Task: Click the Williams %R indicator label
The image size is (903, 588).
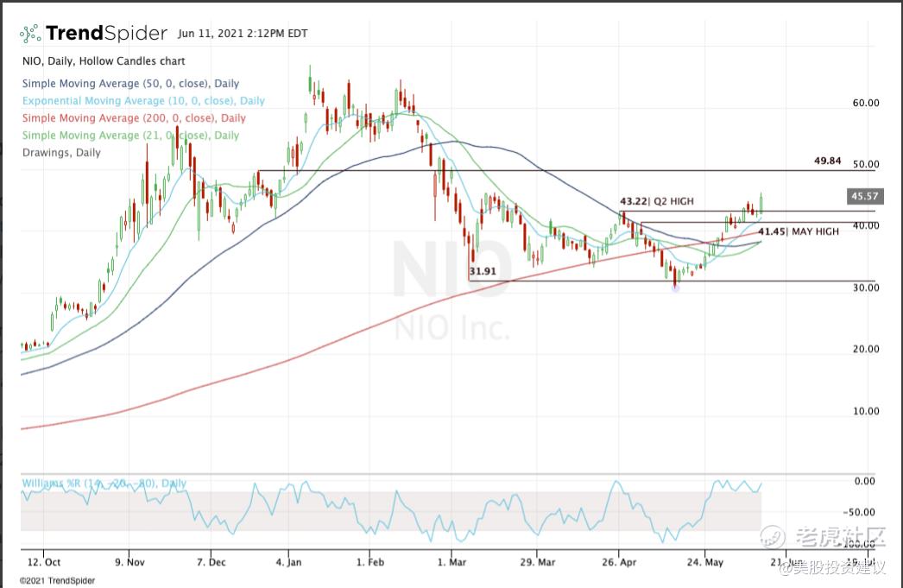Action: coord(104,484)
